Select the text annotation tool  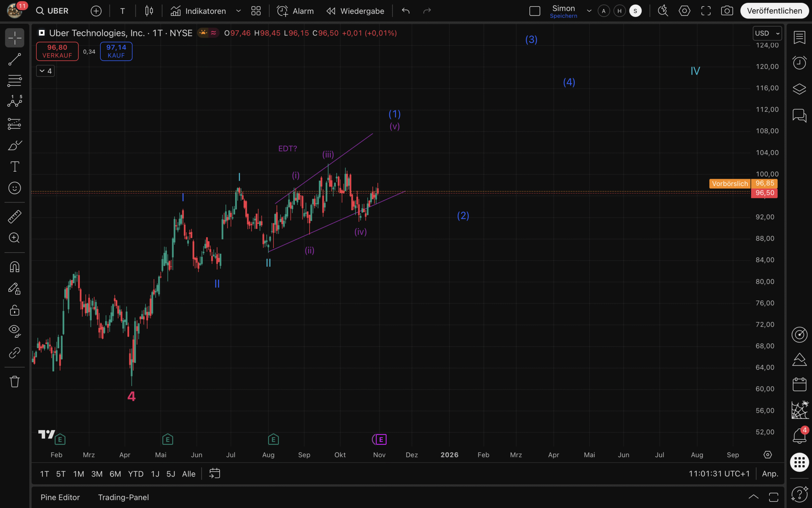[x=14, y=167]
